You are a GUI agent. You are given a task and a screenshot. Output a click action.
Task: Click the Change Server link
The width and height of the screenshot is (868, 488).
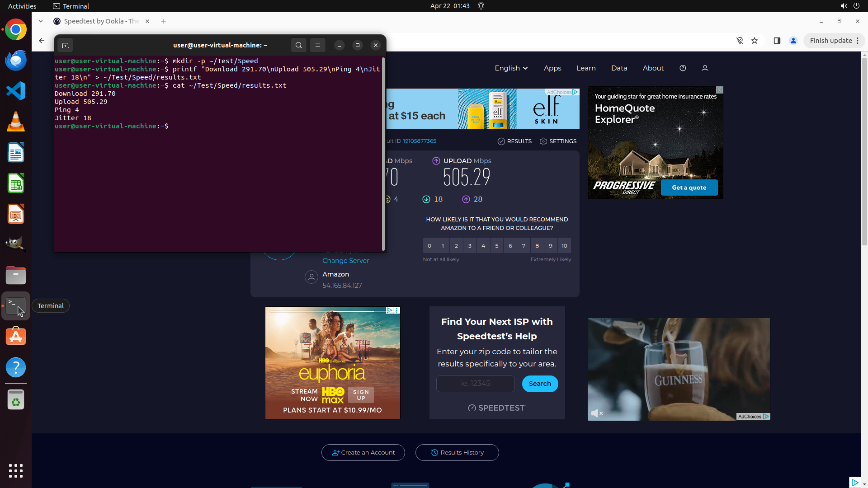(345, 261)
